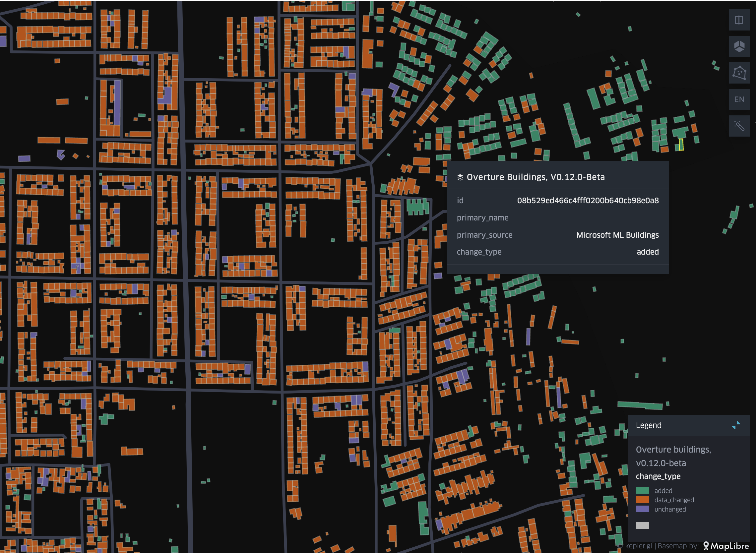Open the map effects wand tool
Viewport: 756px width, 553px height.
739,126
